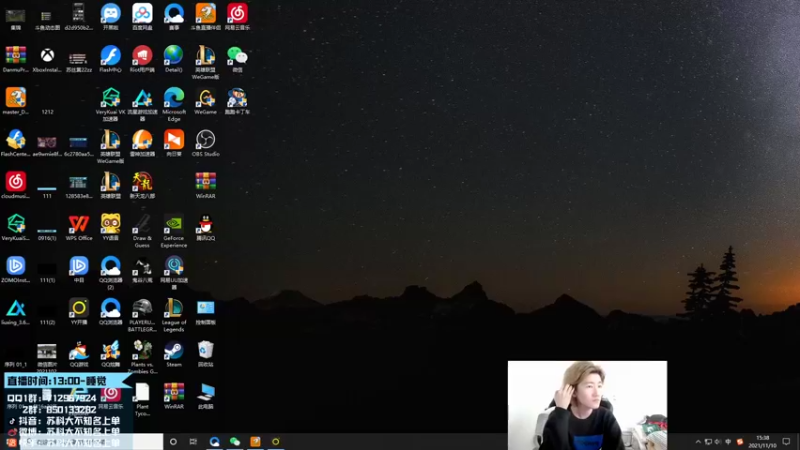
Task: Switch to the orange taskbar app
Action: pos(255,441)
